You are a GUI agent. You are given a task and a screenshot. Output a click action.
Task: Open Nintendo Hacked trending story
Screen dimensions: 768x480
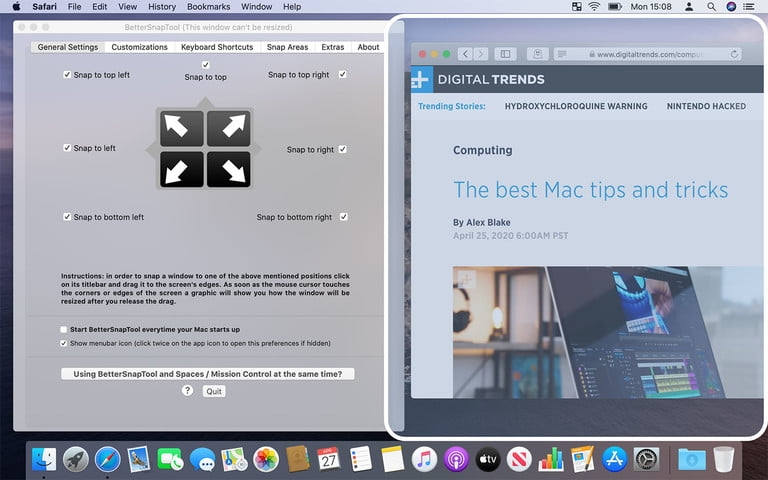pyautogui.click(x=706, y=106)
